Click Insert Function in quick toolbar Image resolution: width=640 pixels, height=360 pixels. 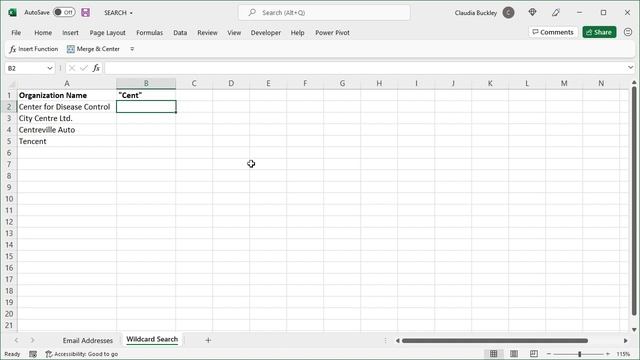(33, 49)
